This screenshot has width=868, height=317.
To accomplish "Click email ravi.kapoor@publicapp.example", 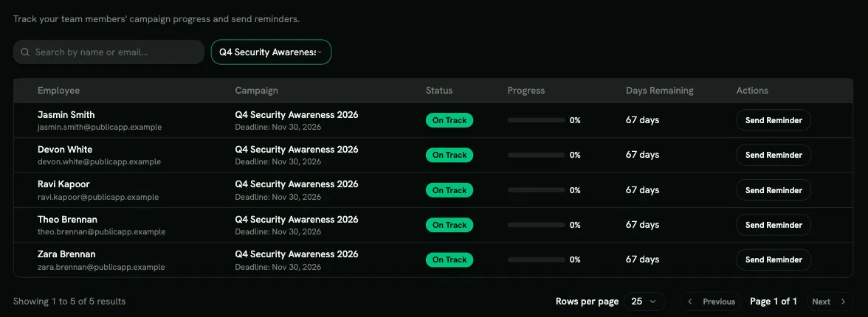I will pyautogui.click(x=98, y=197).
